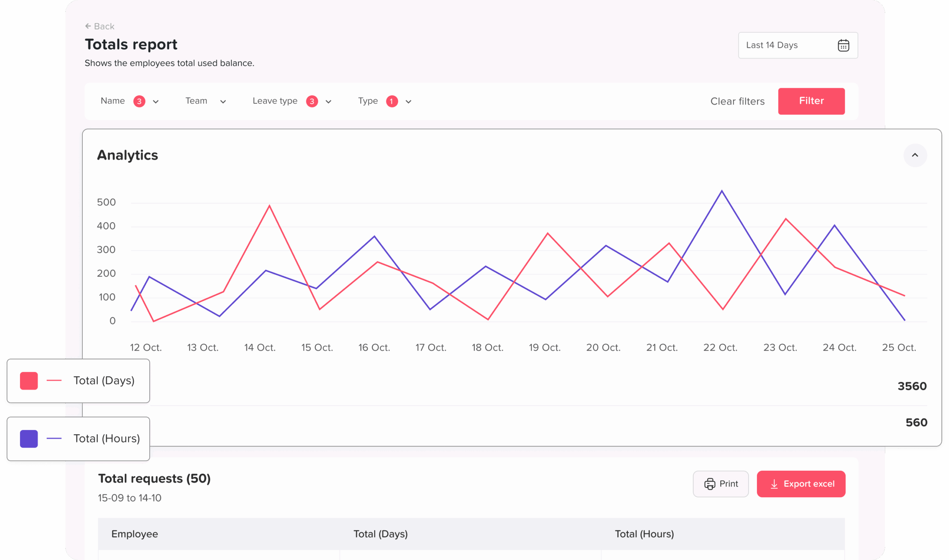Click the download icon on Export excel
The image size is (949, 560).
click(x=774, y=484)
